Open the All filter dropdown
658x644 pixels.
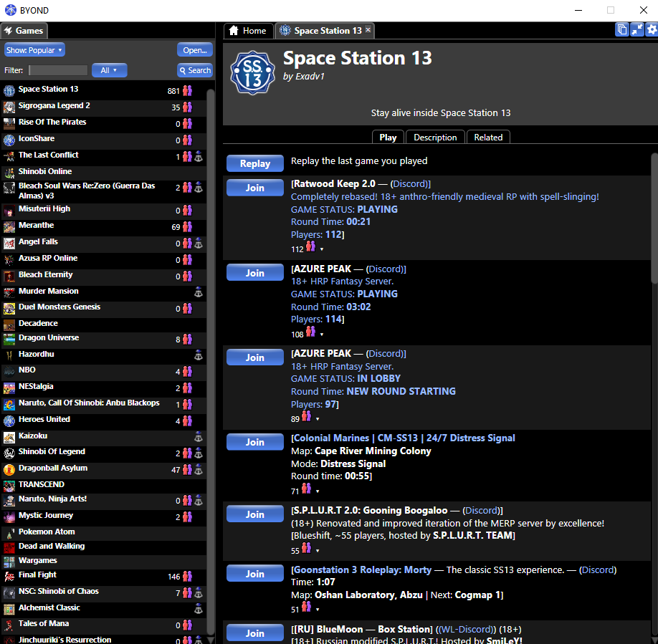109,70
